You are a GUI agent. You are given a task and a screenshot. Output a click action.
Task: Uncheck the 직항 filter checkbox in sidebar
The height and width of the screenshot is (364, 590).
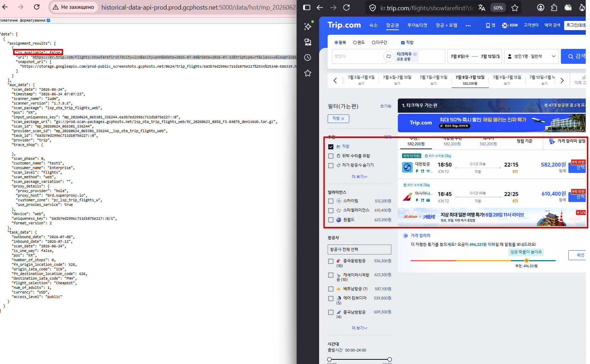tap(331, 146)
